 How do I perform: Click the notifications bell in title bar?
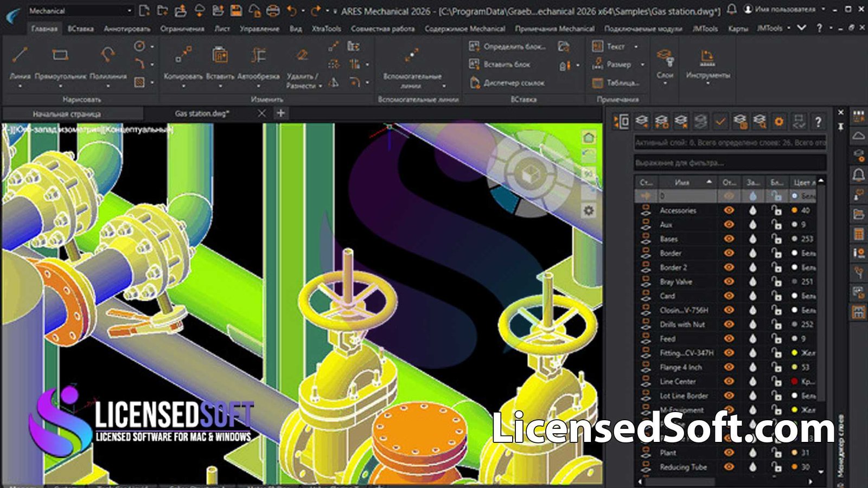[x=732, y=9]
